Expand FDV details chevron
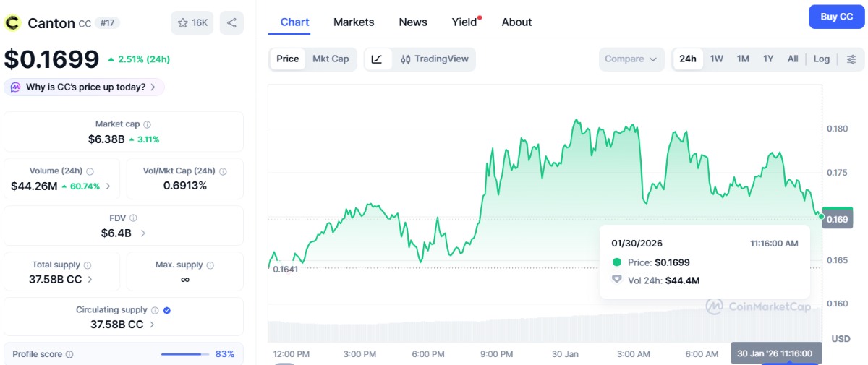Image resolution: width=868 pixels, height=365 pixels. 142,233
